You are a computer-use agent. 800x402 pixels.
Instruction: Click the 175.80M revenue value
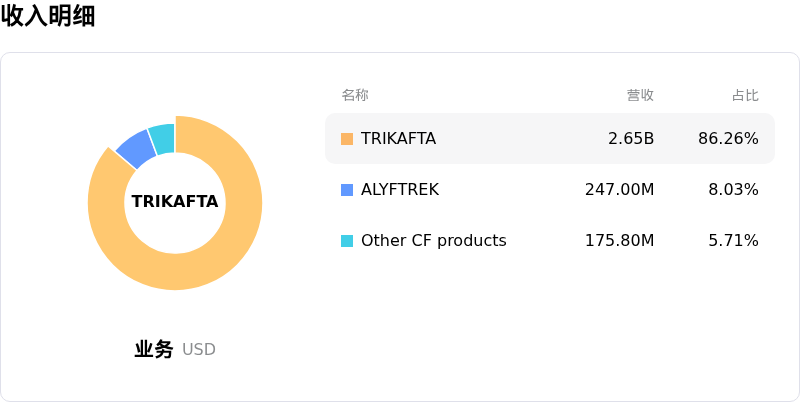[619, 241]
